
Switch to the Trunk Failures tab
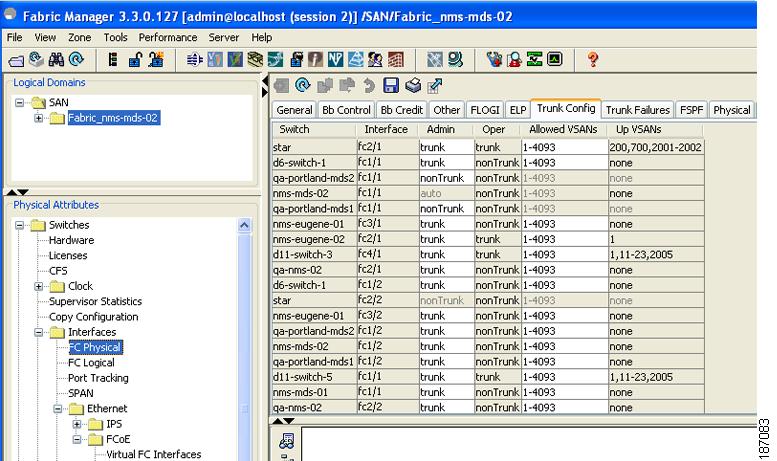637,110
